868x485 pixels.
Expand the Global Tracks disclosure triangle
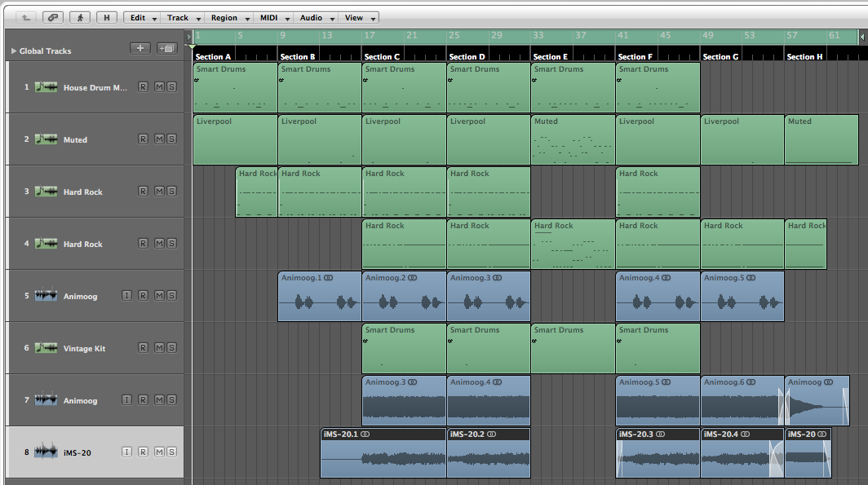[x=13, y=51]
